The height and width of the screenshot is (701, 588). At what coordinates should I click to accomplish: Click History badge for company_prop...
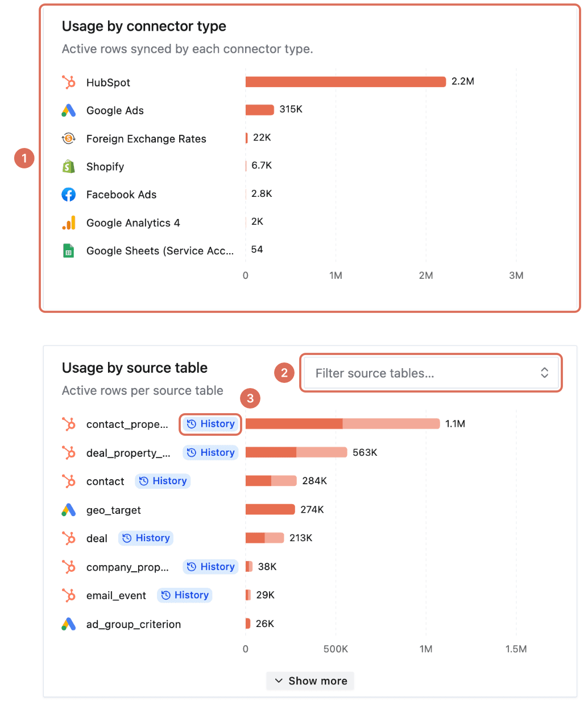(211, 567)
